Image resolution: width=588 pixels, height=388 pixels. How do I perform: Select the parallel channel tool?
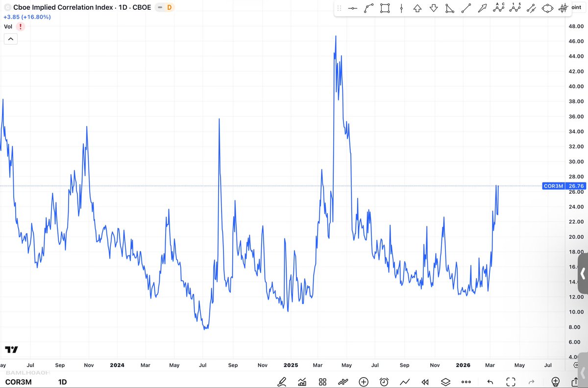coord(531,8)
